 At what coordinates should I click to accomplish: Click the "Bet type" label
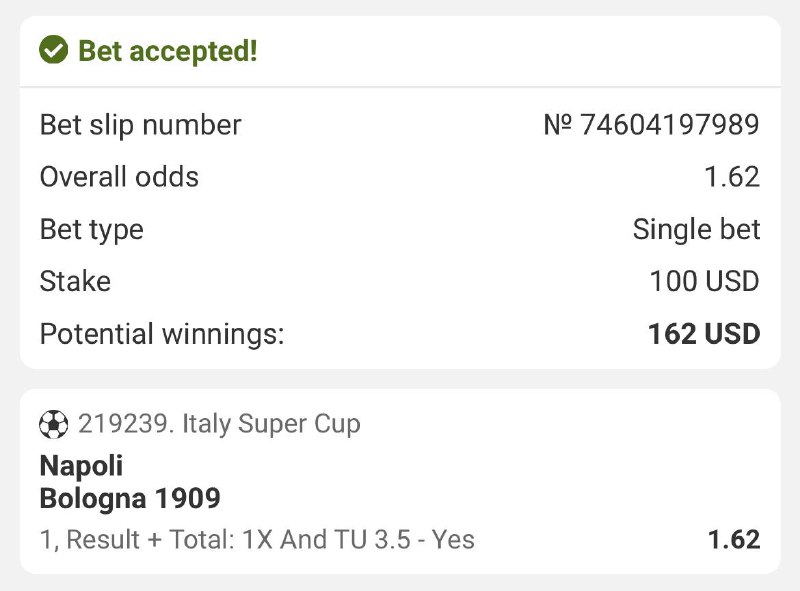pyautogui.click(x=91, y=229)
